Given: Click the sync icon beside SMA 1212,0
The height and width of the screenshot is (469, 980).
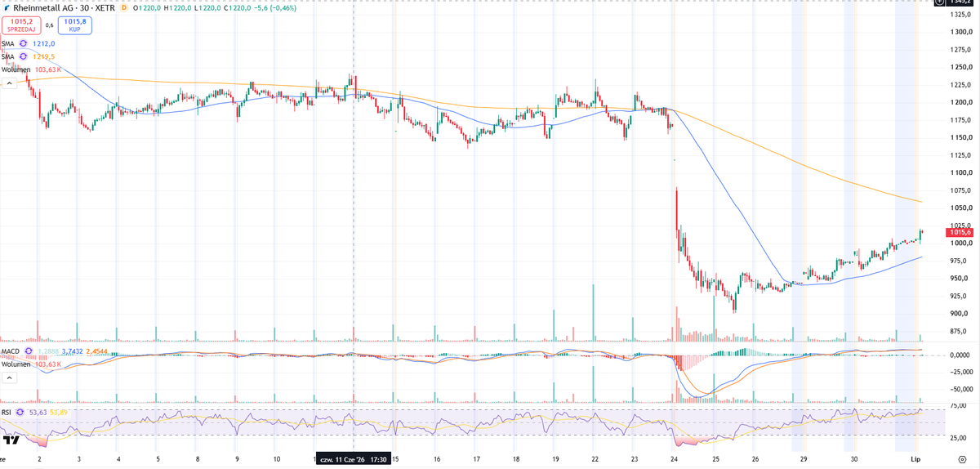Looking at the screenshot, I should pos(24,43).
